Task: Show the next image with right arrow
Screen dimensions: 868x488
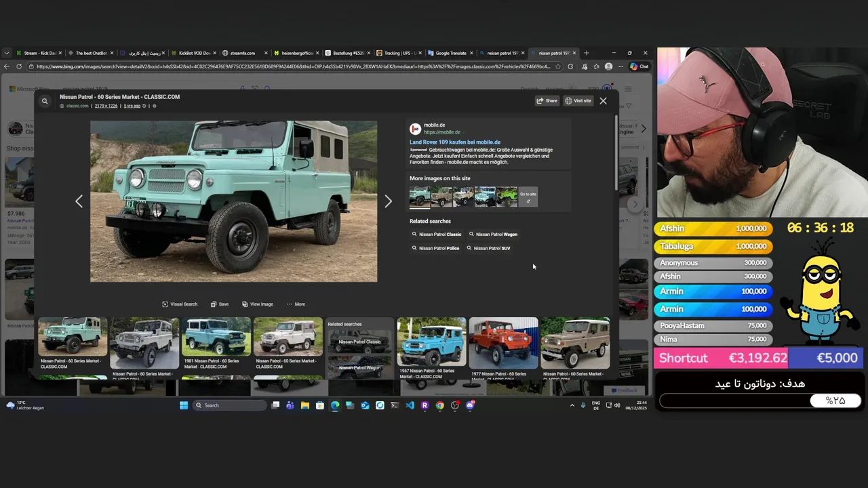Action: pos(388,201)
